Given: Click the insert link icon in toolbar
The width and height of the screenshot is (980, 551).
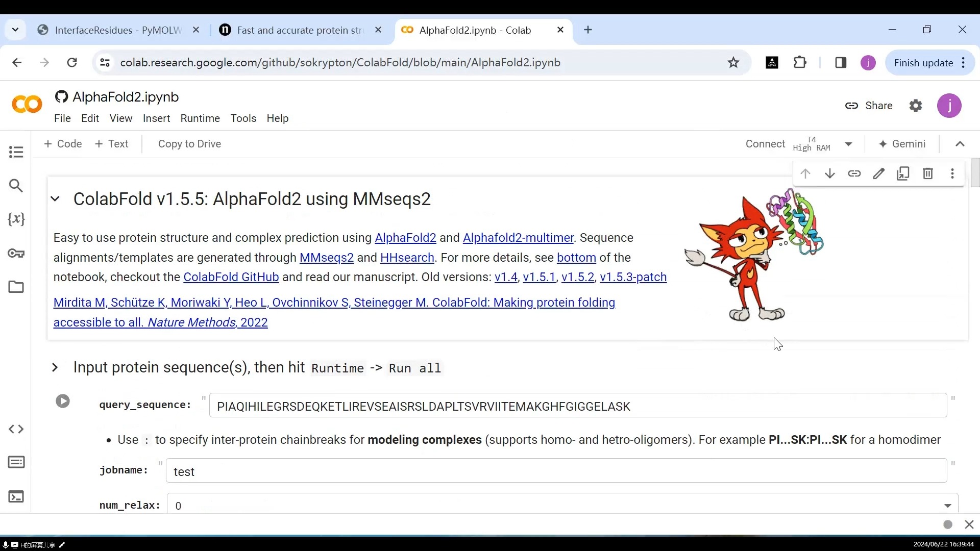Looking at the screenshot, I should pos(854,174).
